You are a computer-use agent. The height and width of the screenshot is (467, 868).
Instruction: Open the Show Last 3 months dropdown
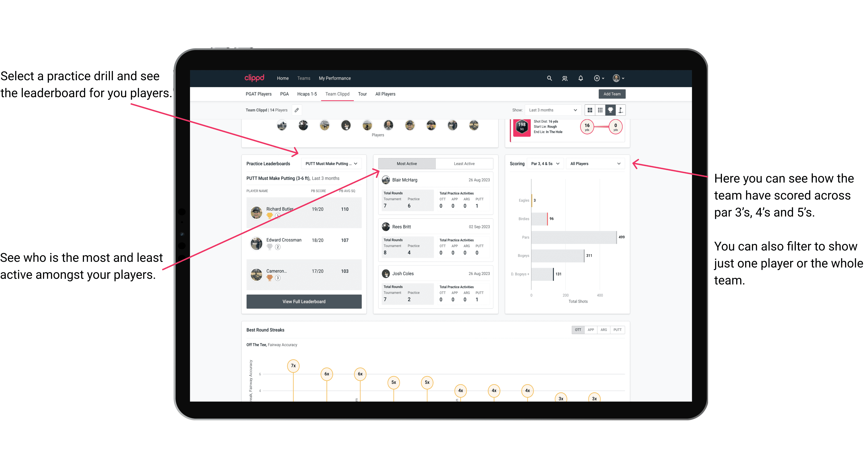552,110
